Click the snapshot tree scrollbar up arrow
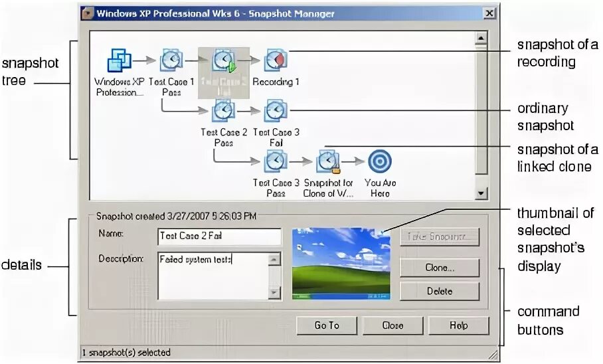Viewport: 603px width, 364px height. (x=481, y=38)
